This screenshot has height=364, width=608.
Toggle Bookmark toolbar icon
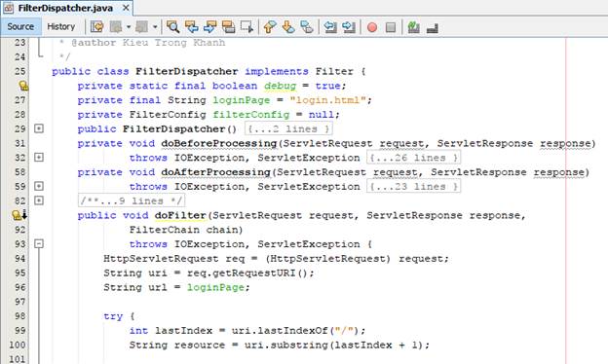(x=307, y=26)
